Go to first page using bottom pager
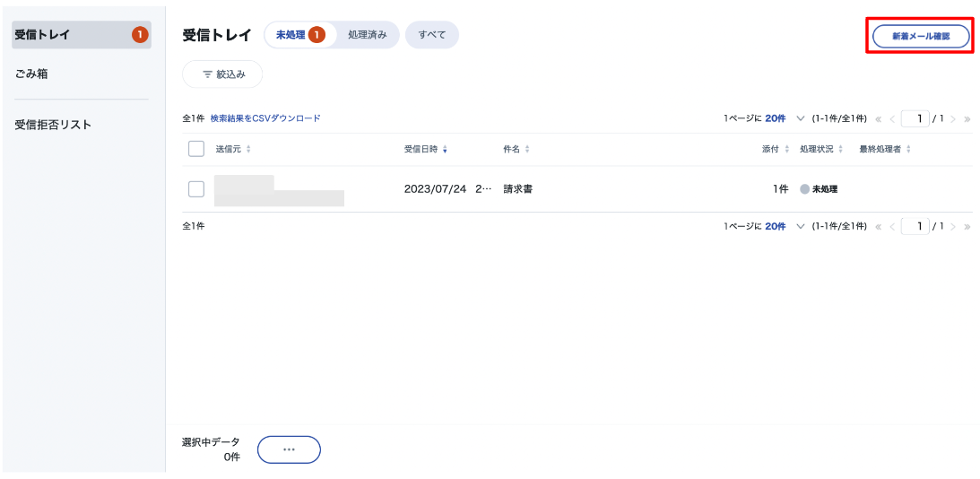 [879, 226]
